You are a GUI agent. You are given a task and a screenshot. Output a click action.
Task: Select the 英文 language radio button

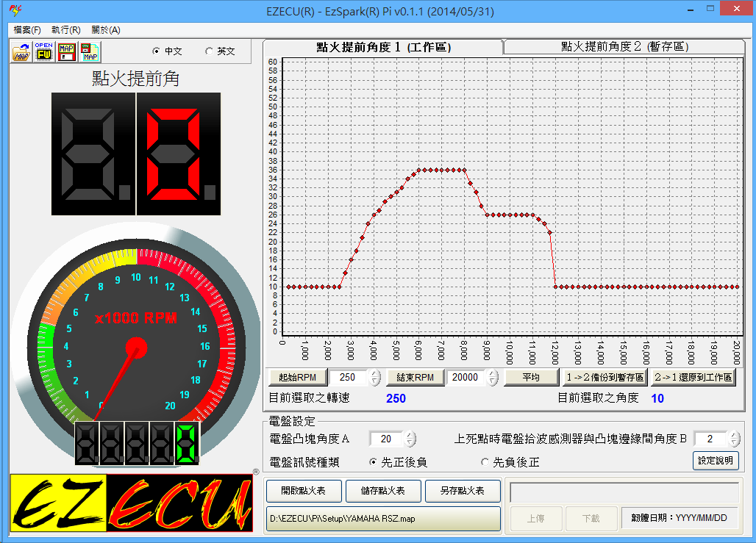point(209,51)
